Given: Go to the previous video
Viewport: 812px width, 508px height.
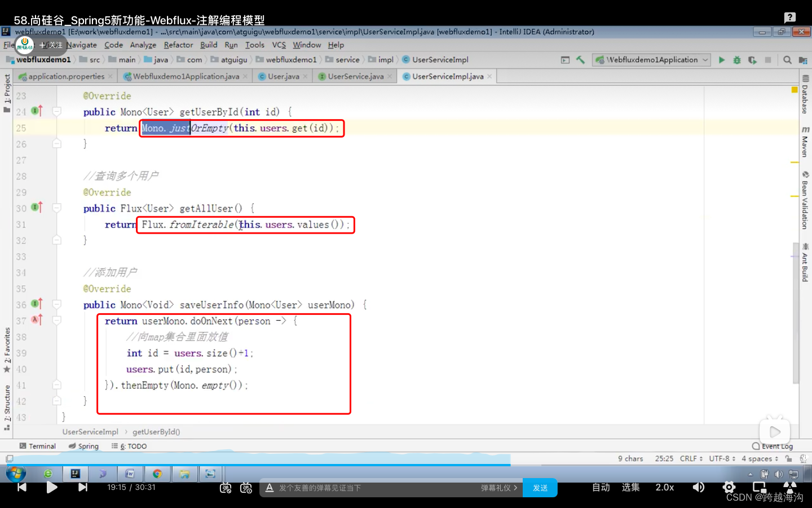Looking at the screenshot, I should (x=22, y=487).
